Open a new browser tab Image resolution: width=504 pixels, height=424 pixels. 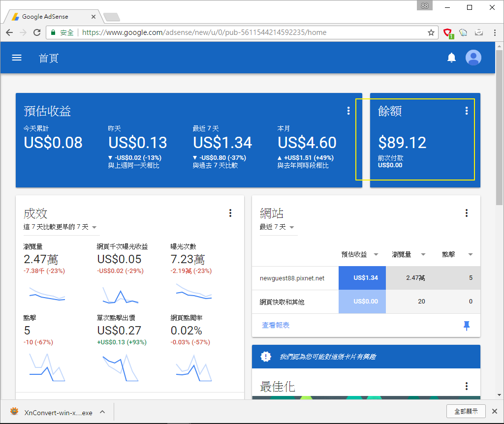coord(112,17)
